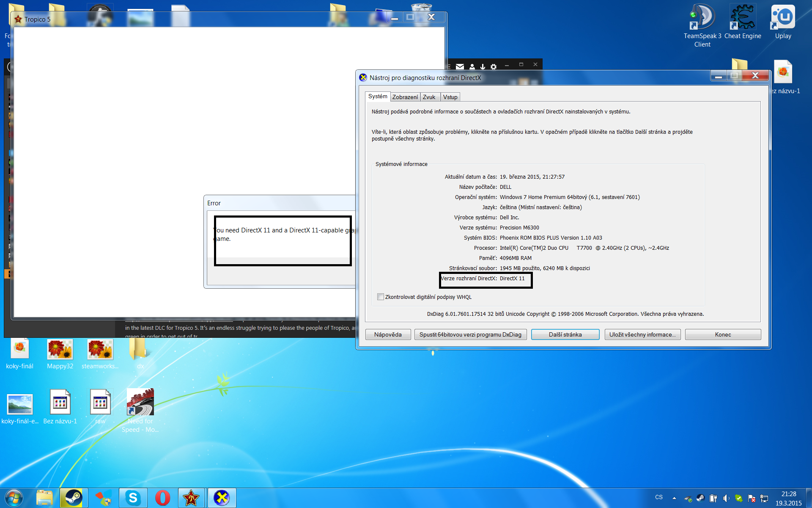This screenshot has width=812, height=508.
Task: Open the Vstup tab
Action: (450, 97)
